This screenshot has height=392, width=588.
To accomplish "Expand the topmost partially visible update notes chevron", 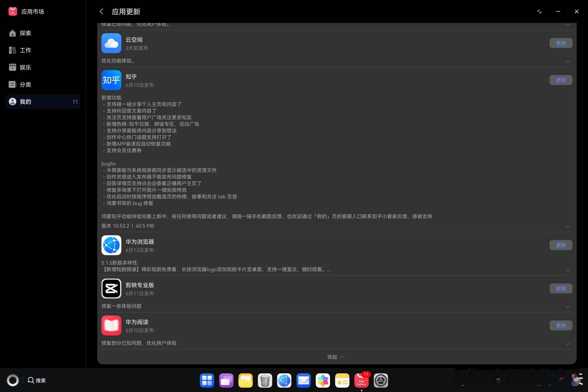I will point(567,25).
